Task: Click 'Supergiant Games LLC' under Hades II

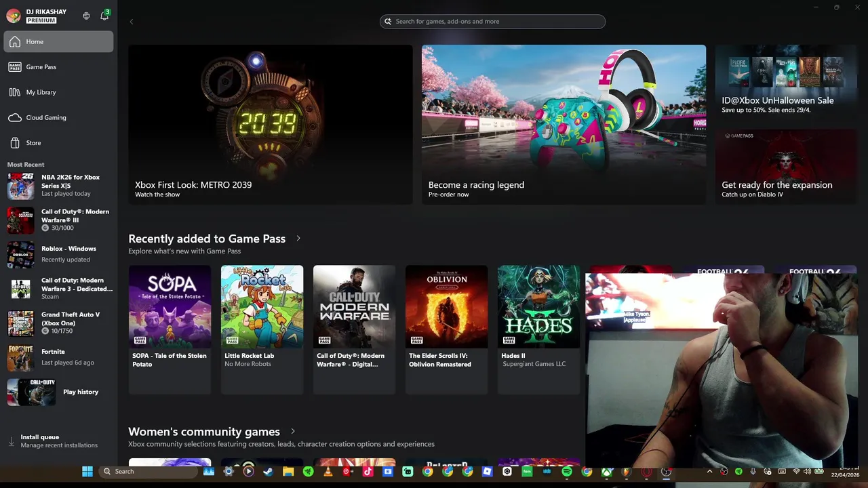Action: (534, 364)
